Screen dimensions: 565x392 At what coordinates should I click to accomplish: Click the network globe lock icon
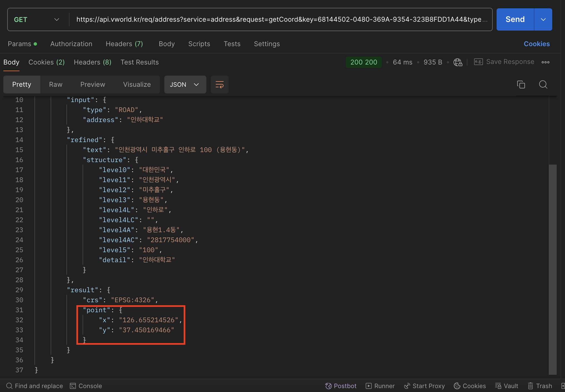click(x=458, y=62)
